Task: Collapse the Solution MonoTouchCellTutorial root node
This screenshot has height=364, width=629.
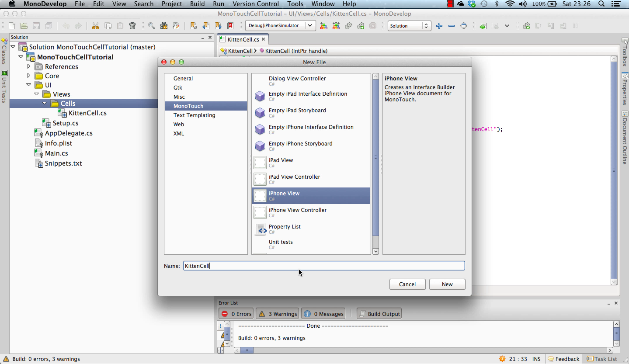Action: pyautogui.click(x=13, y=47)
